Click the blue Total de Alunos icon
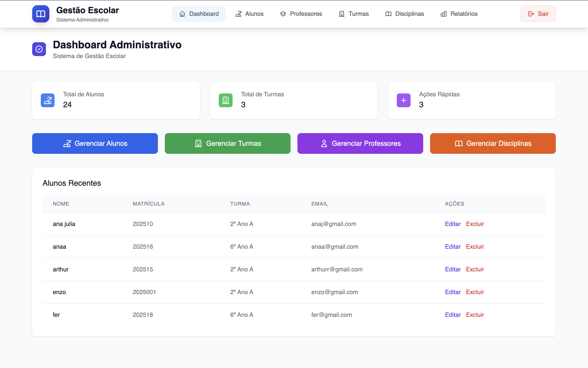Screen dimensions: 588x368 [48, 100]
